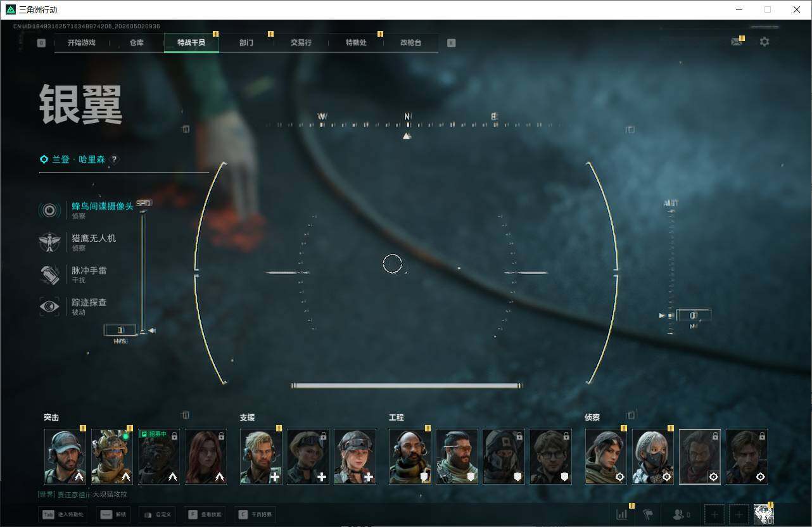812x527 pixels.
Task: Open the 交易行 tab
Action: tap(301, 42)
